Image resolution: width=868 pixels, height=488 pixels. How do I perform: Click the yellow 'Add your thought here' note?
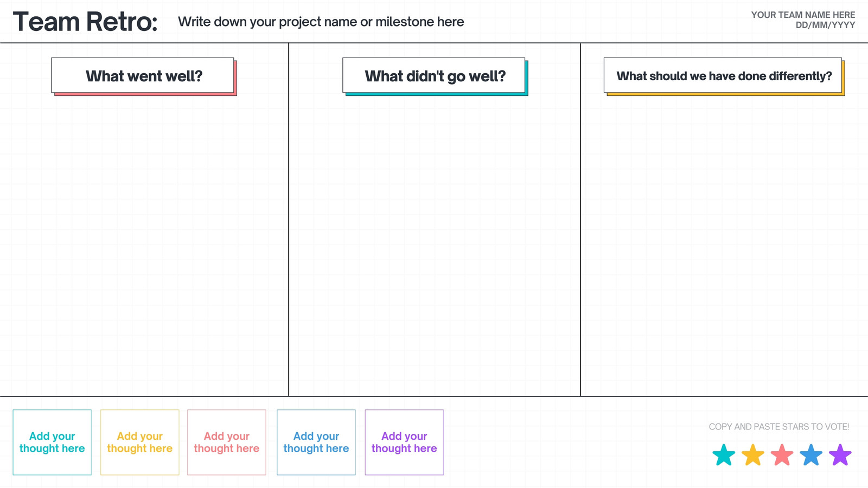140,442
